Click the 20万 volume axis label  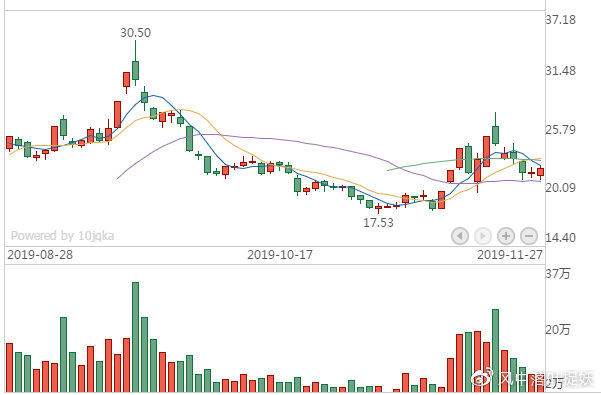click(x=558, y=329)
